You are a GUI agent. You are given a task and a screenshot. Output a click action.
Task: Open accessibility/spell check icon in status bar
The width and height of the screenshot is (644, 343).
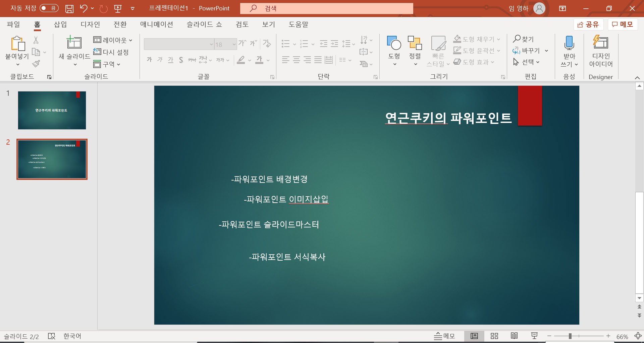point(52,336)
